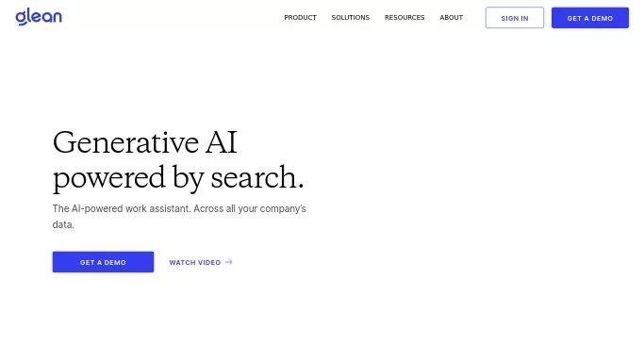This screenshot has height=362, width=644.
Task: Click the word 'search.' in the headline
Action: tap(257, 177)
